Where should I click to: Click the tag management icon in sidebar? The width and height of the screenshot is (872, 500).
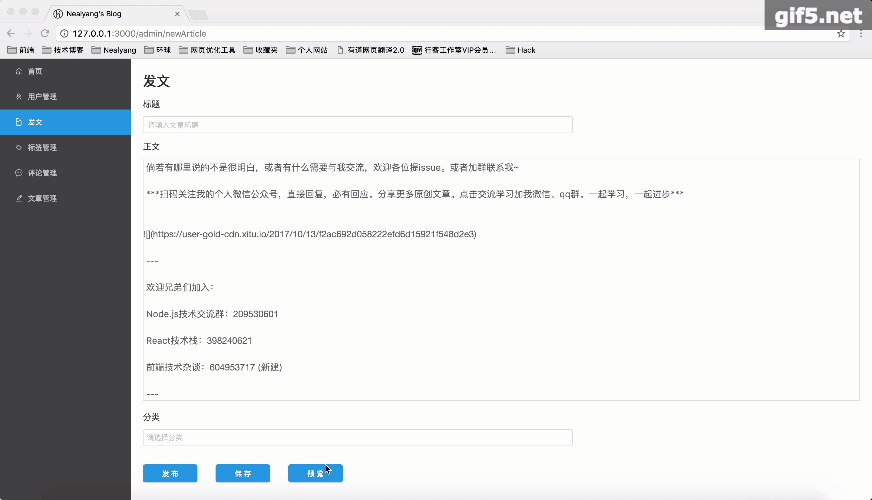click(x=18, y=147)
